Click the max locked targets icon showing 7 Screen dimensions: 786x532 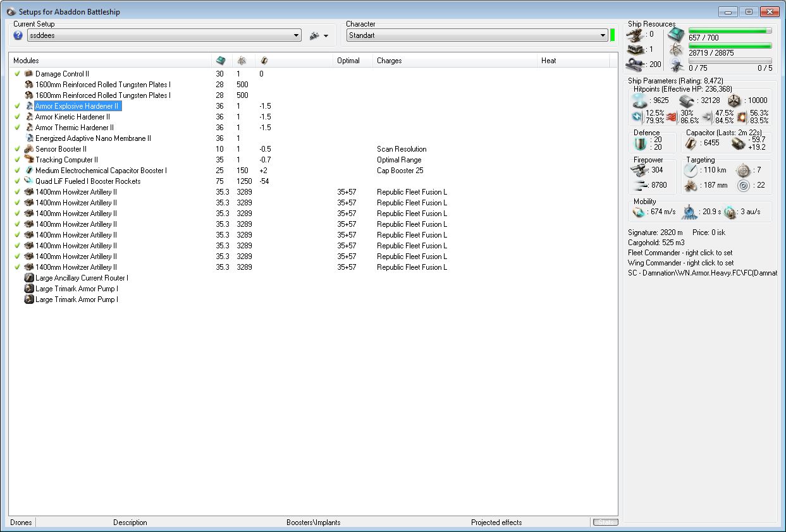tap(742, 170)
